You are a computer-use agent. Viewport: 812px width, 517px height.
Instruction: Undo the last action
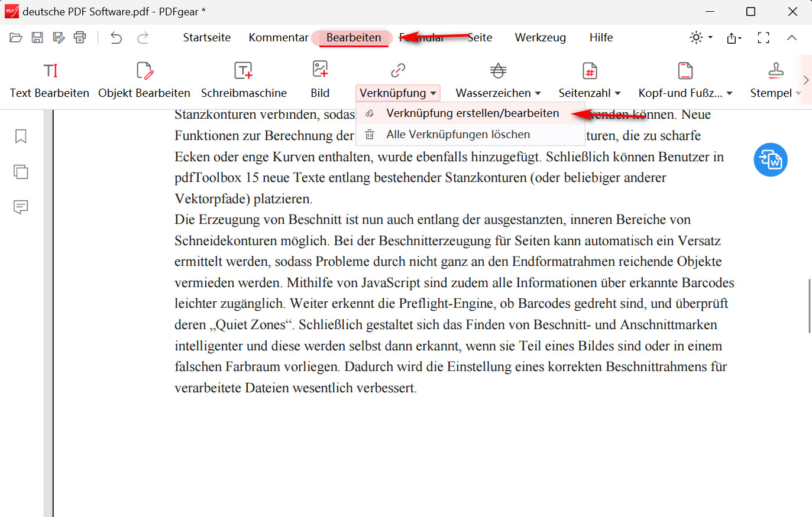(x=117, y=38)
